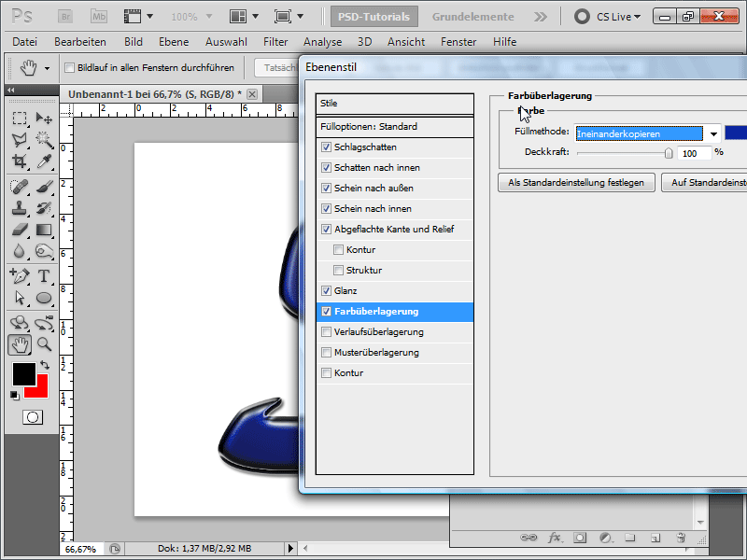Launch Mini Bridge from top bar

click(99, 17)
